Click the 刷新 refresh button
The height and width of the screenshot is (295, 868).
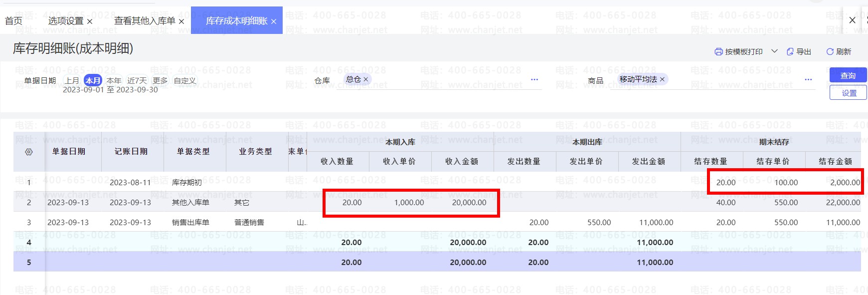pos(839,51)
